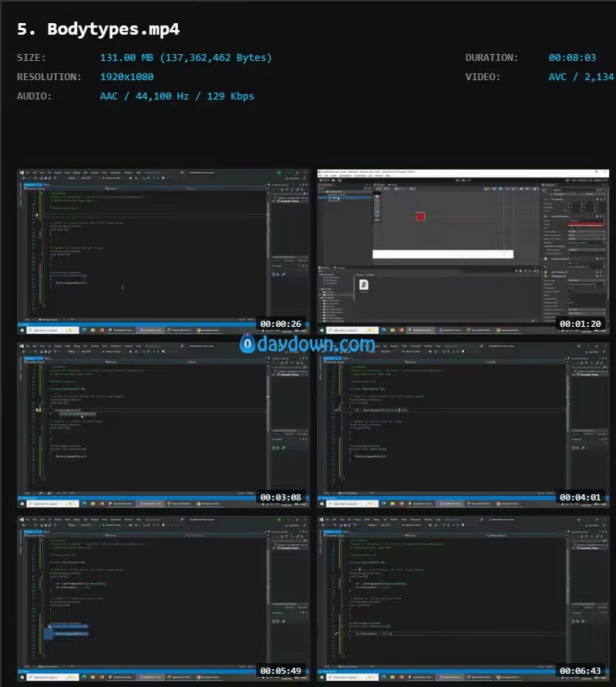
Task: Click Windows Start button in the 00:01:20 thumbnail
Action: pyautogui.click(x=322, y=329)
